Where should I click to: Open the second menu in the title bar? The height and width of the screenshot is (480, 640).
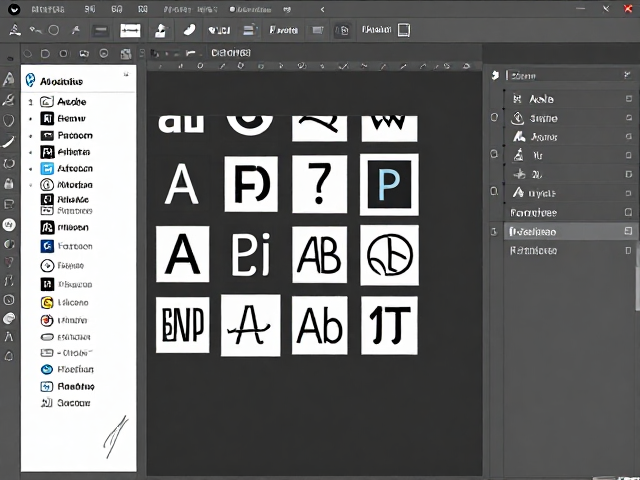(x=90, y=9)
